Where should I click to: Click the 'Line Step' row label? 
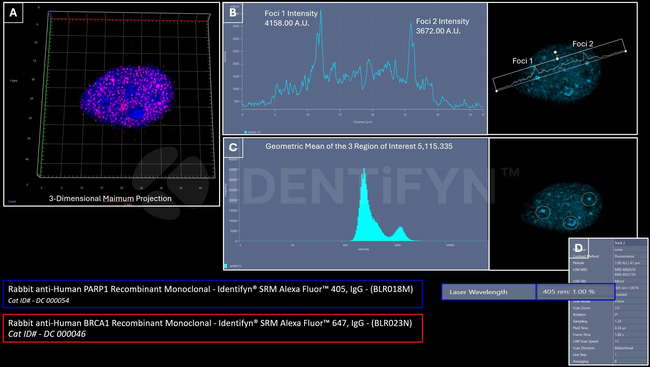point(580,355)
